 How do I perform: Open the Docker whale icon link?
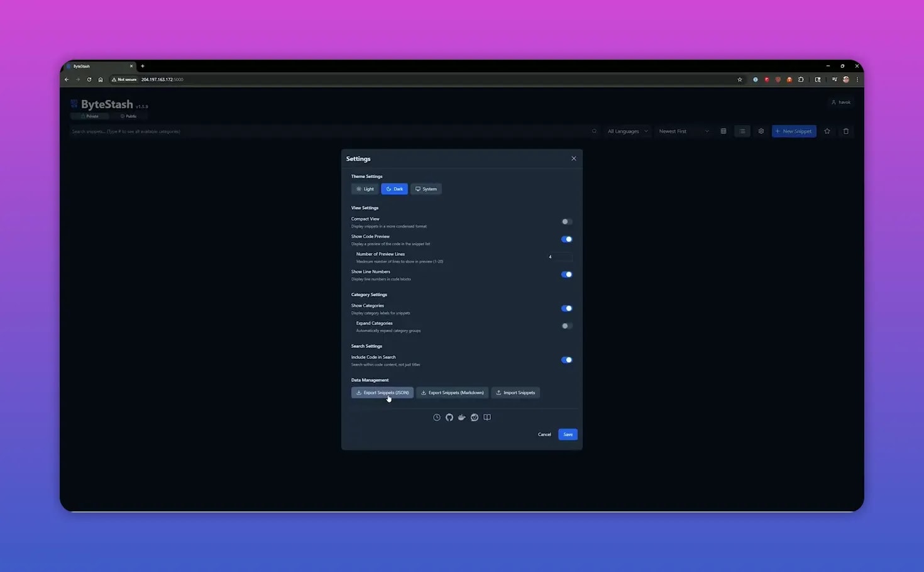[x=462, y=417]
